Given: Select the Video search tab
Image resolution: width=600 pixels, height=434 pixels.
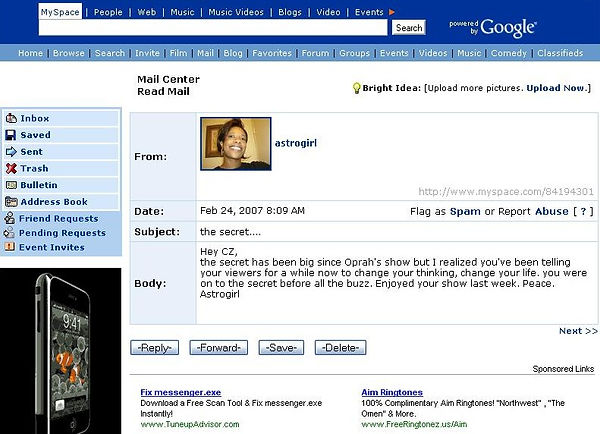Looking at the screenshot, I should click(x=328, y=12).
